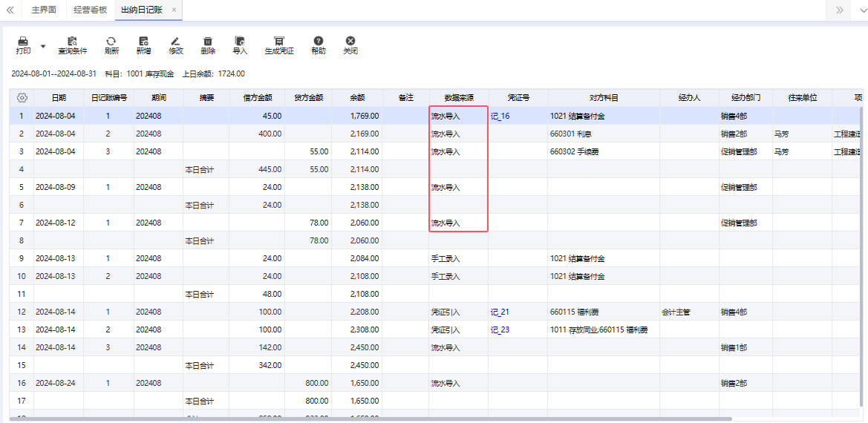Click the 经办部门 column header
The width and height of the screenshot is (868, 423).
745,98
